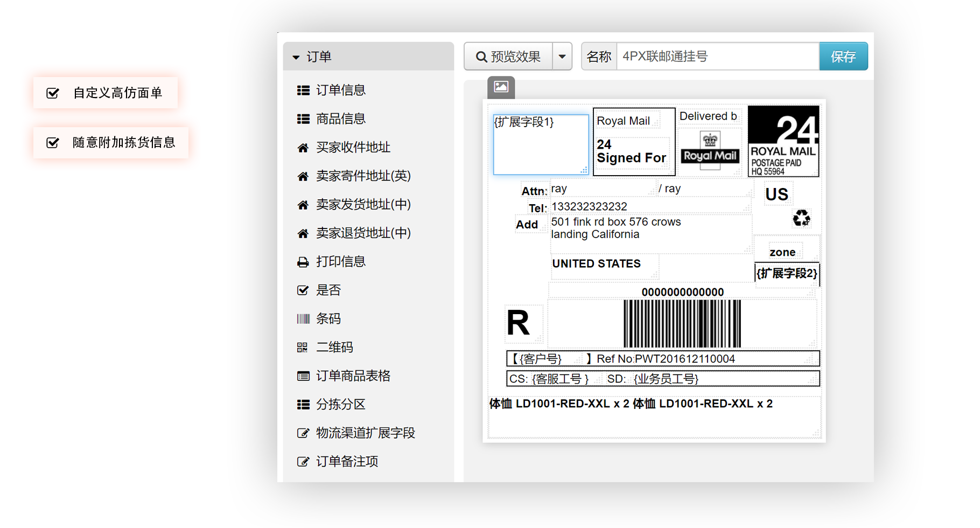Toggle the 随意附加拣货信息 checkbox
The image size is (980, 528).
(53, 143)
